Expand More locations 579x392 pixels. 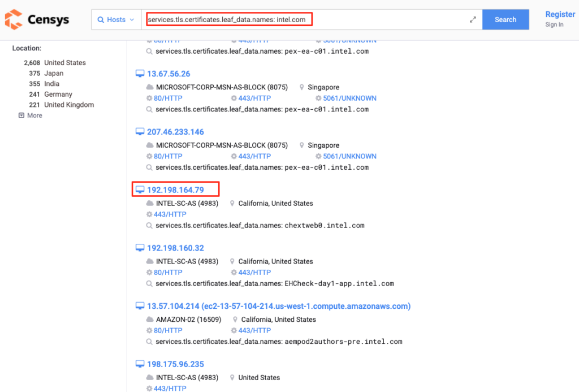tap(31, 115)
